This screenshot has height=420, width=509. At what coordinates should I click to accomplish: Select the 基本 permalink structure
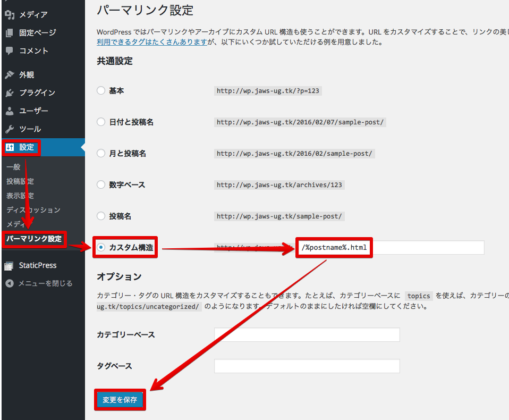click(x=100, y=90)
